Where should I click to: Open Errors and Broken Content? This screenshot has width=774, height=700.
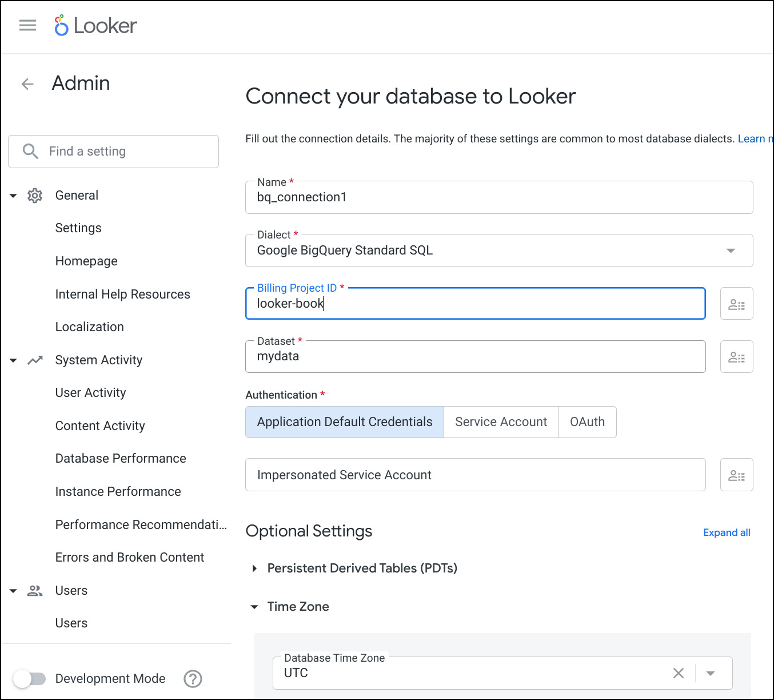tap(130, 558)
